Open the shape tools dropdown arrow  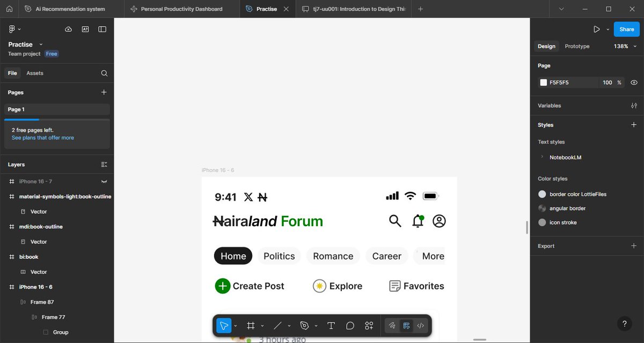289,326
